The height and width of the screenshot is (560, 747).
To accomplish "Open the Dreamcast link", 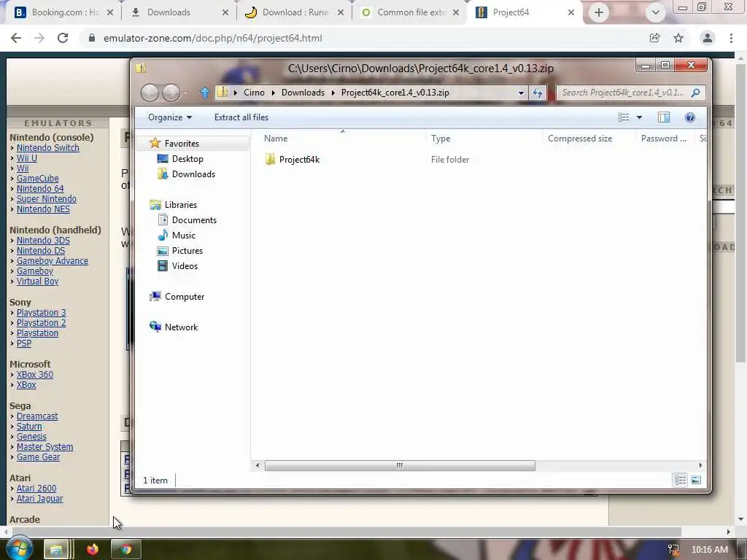I will [x=37, y=416].
